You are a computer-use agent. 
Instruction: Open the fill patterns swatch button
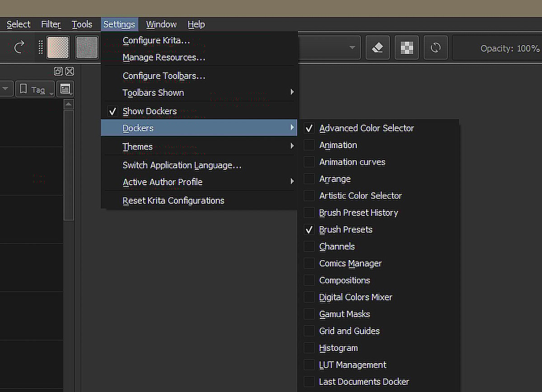87,47
